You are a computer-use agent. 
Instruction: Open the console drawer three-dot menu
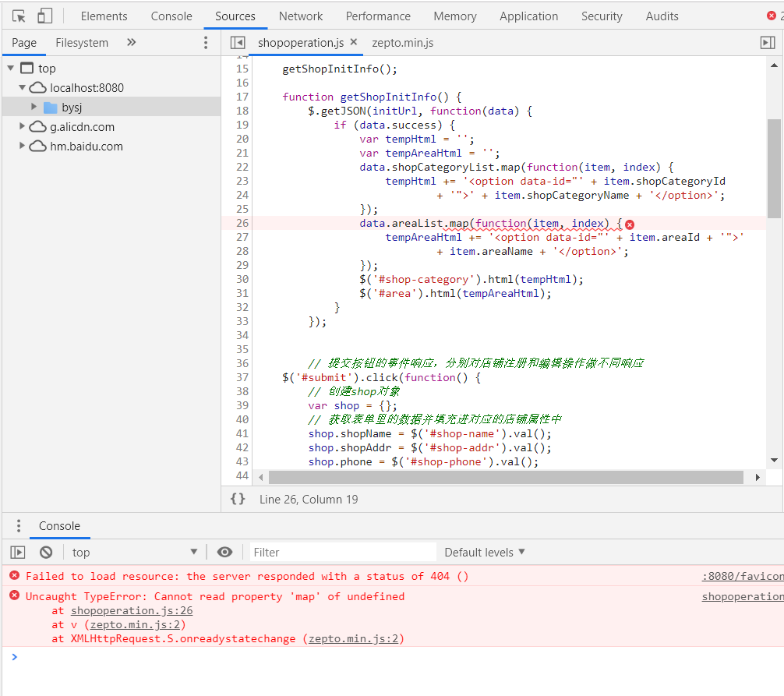[19, 526]
